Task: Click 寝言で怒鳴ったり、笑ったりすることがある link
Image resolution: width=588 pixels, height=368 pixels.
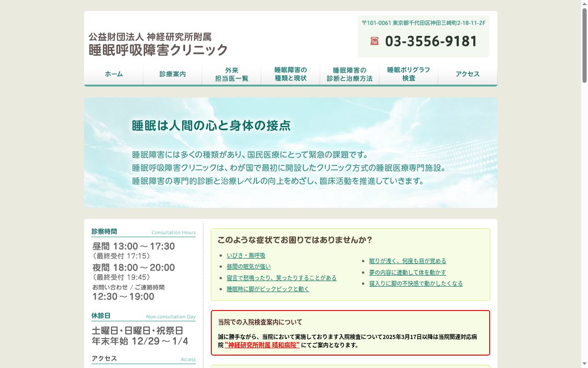Action: click(x=282, y=278)
